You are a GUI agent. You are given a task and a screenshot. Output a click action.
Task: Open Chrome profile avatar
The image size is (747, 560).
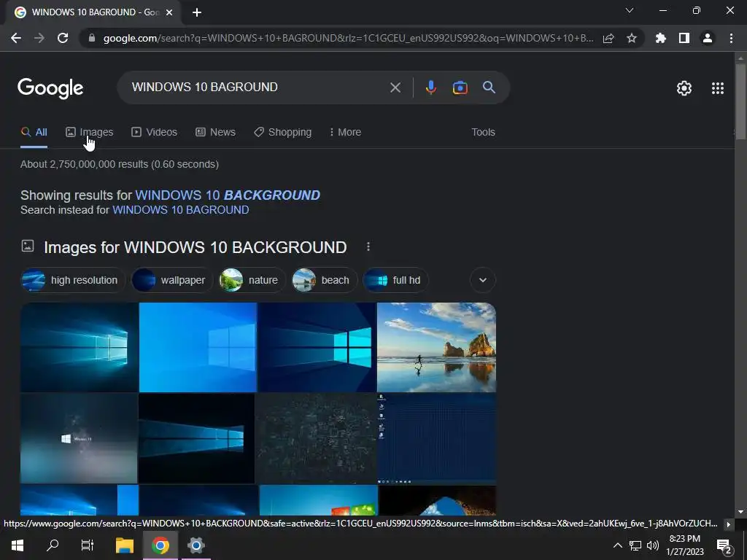[x=708, y=38]
